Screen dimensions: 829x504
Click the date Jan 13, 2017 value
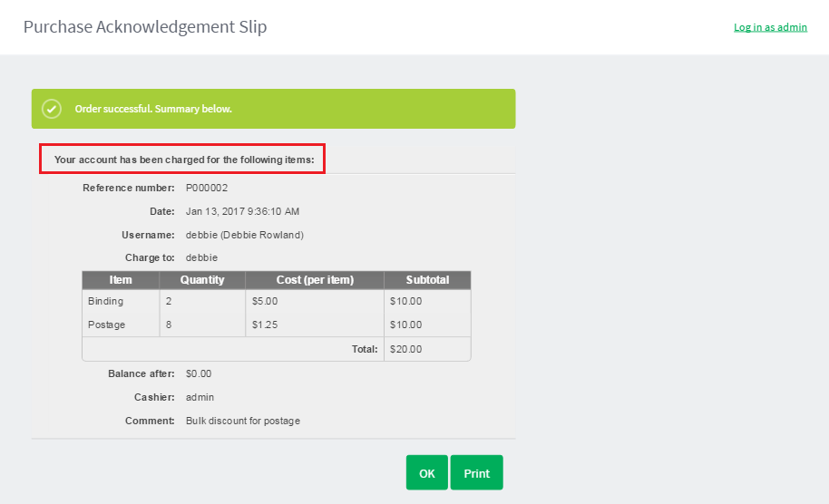point(242,211)
